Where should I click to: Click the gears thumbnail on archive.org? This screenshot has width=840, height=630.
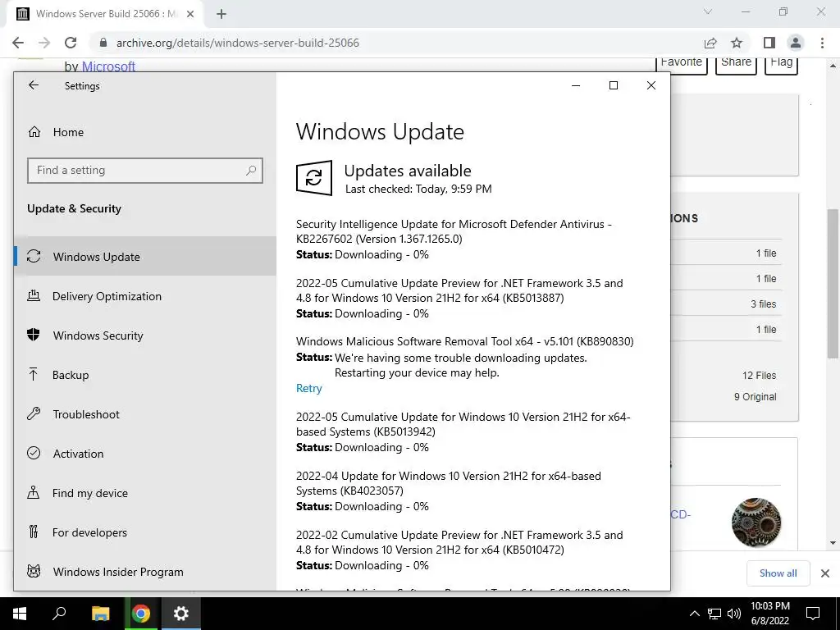(x=756, y=523)
